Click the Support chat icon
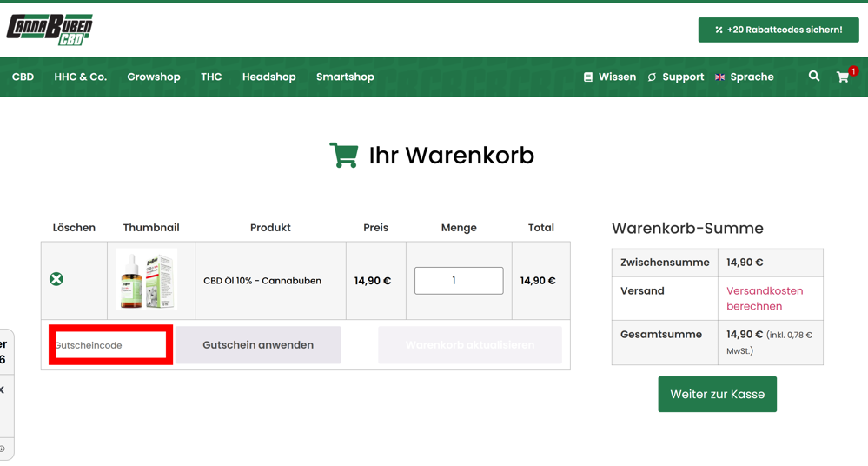868x466 pixels. [x=653, y=77]
